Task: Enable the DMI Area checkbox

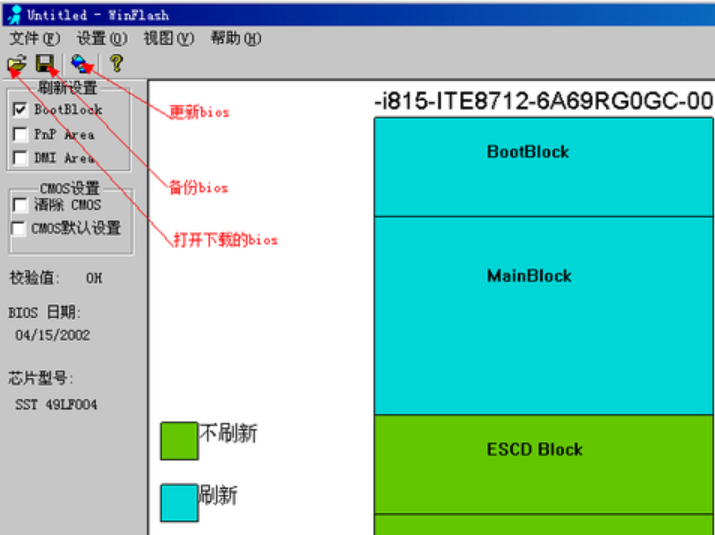Action: (20, 158)
